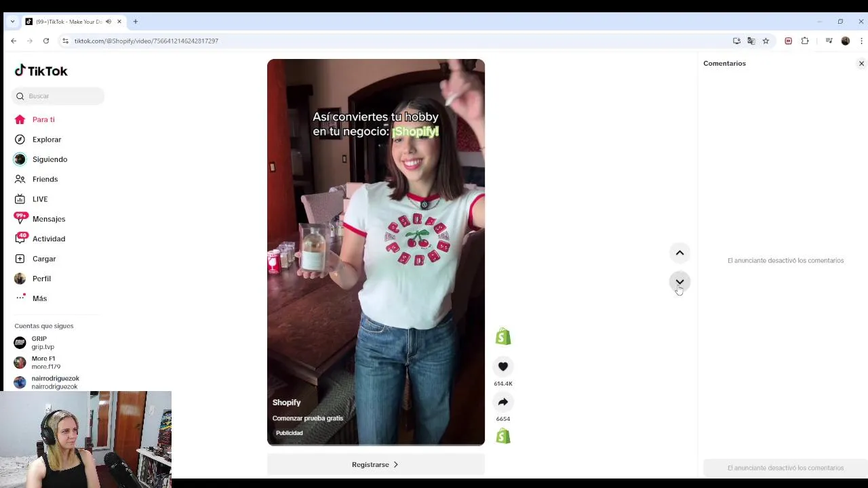868x488 pixels.
Task: Open the browser extensions puzzle icon
Action: coord(805,41)
